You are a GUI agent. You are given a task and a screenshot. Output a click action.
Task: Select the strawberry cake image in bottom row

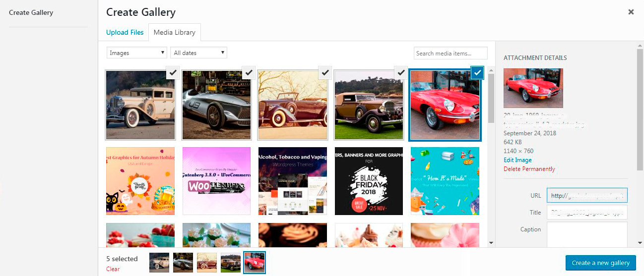140,235
